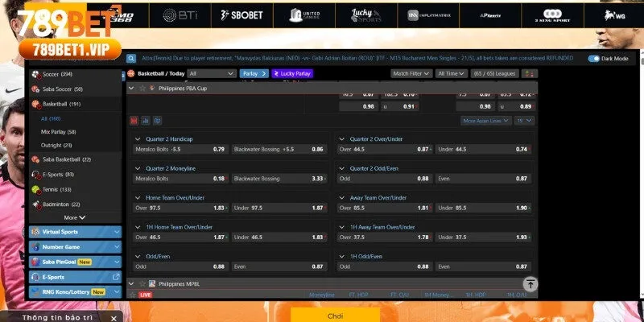
Task: Bet Blackwater Bossing moneyline at 3.33
Action: (x=279, y=179)
